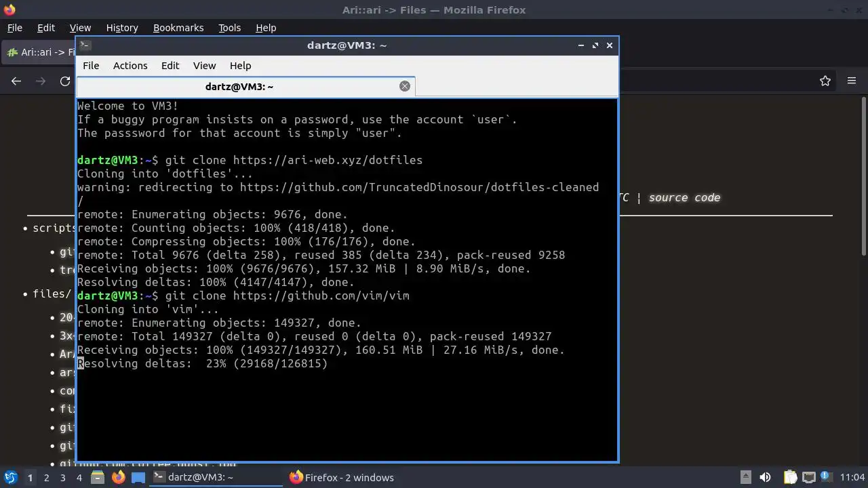Open the volume control in the system tray
Viewport: 868px width, 488px height.
(x=765, y=477)
